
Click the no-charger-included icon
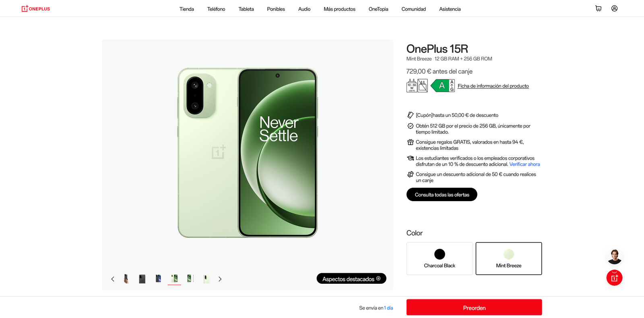(x=423, y=85)
